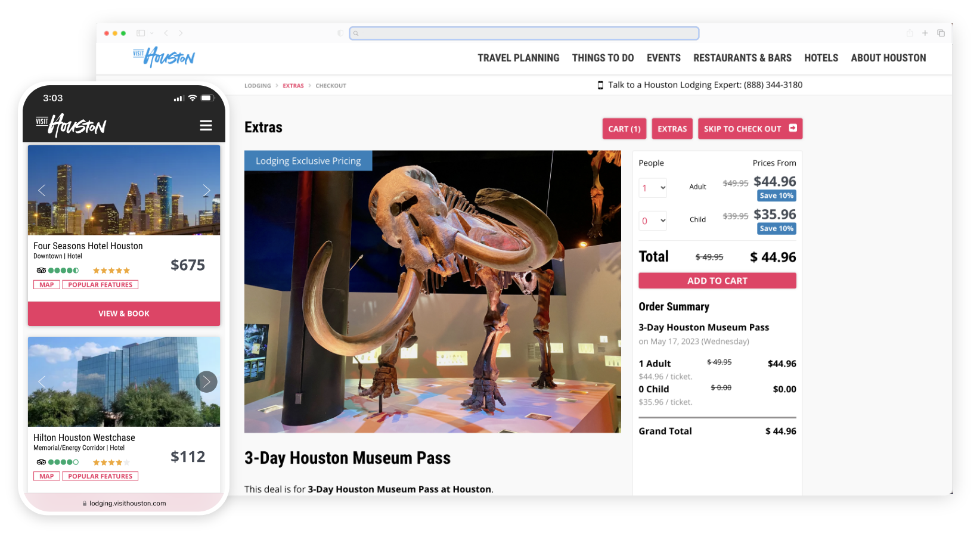Open the hamburger menu on the phone

tap(206, 126)
